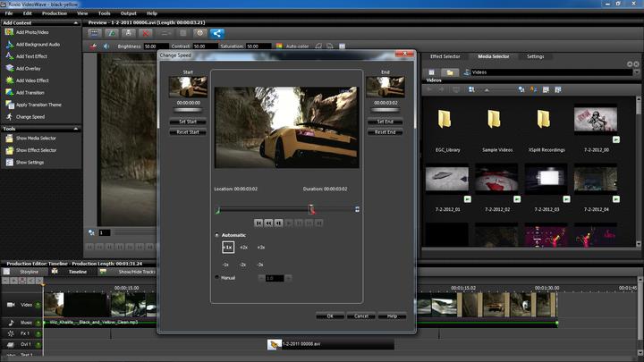Click the blue share toolbar button
The width and height of the screenshot is (644, 362).
(217, 33)
